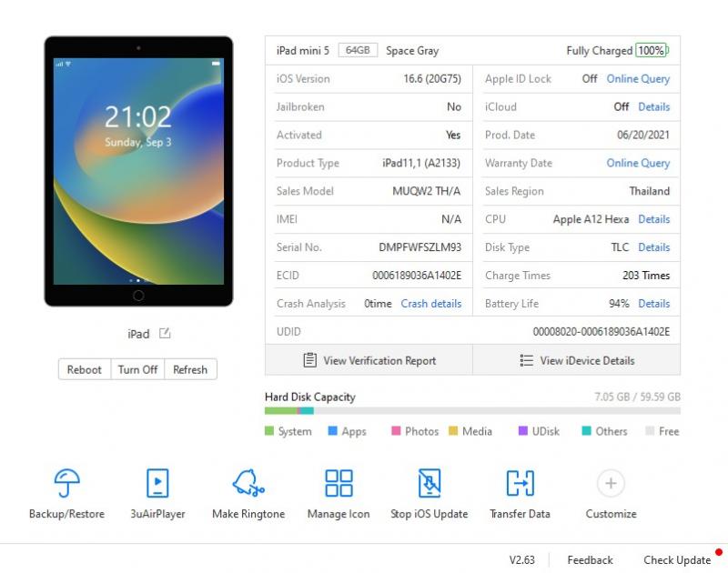Click Stop iOS Update icon
Image resolution: width=728 pixels, height=573 pixels.
429,483
